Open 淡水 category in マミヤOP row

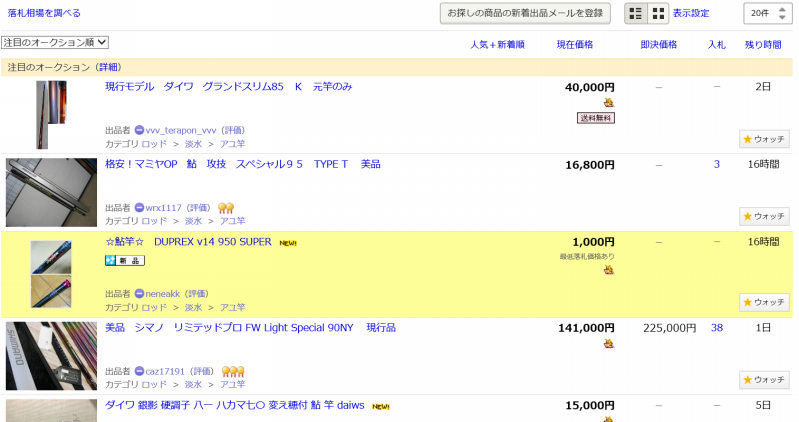(x=193, y=221)
